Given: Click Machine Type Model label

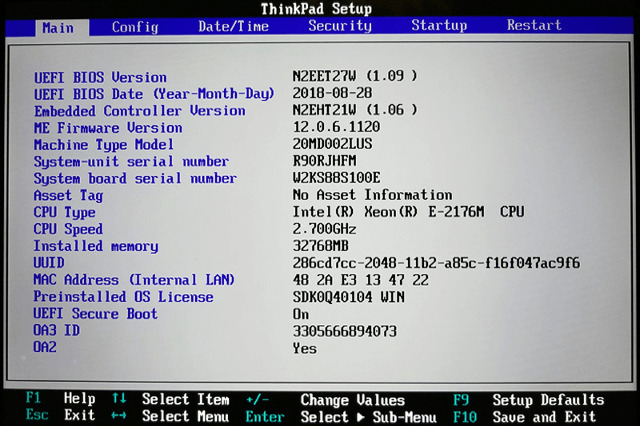Looking at the screenshot, I should pos(104,145).
